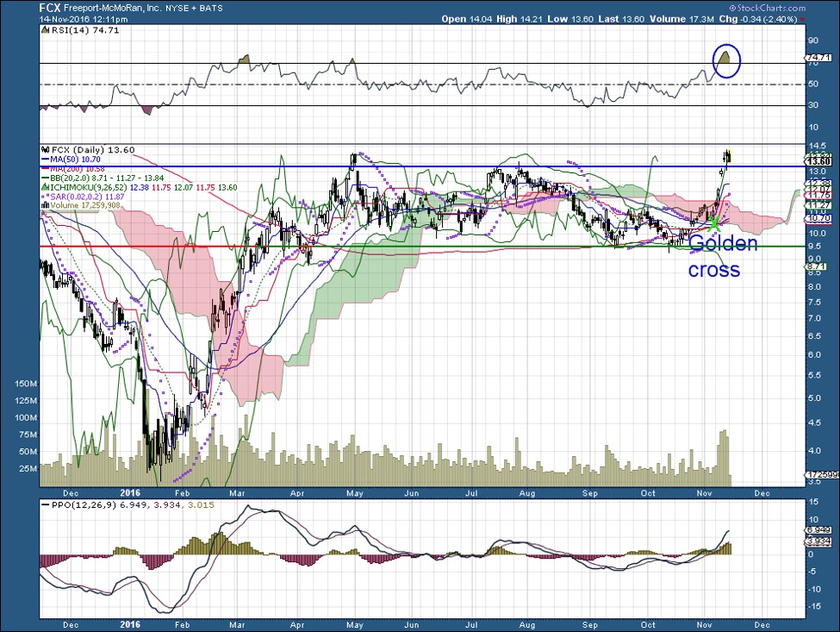840x632 pixels.
Task: Click the 13.60 price tag on right axis
Action: coord(819,161)
